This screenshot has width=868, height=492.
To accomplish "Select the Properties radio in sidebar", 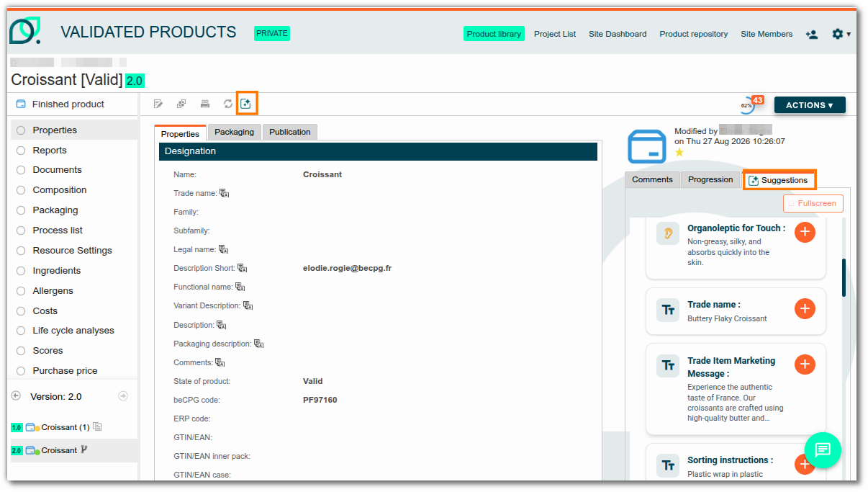I will [21, 130].
